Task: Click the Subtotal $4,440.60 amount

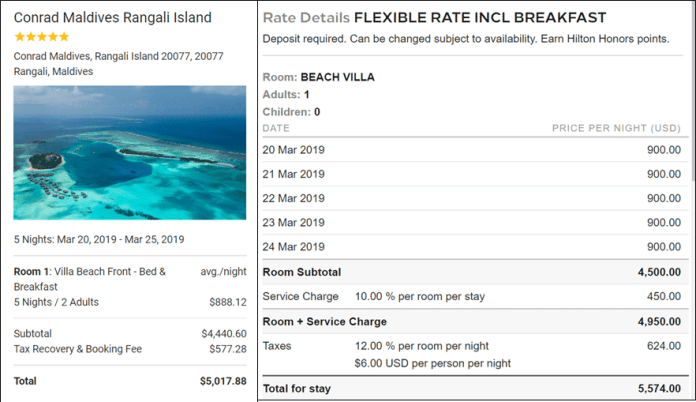Action: pos(224,334)
